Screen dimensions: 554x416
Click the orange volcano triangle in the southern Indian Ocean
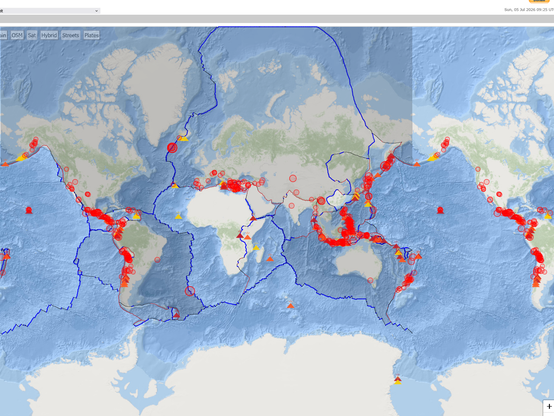pyautogui.click(x=290, y=305)
